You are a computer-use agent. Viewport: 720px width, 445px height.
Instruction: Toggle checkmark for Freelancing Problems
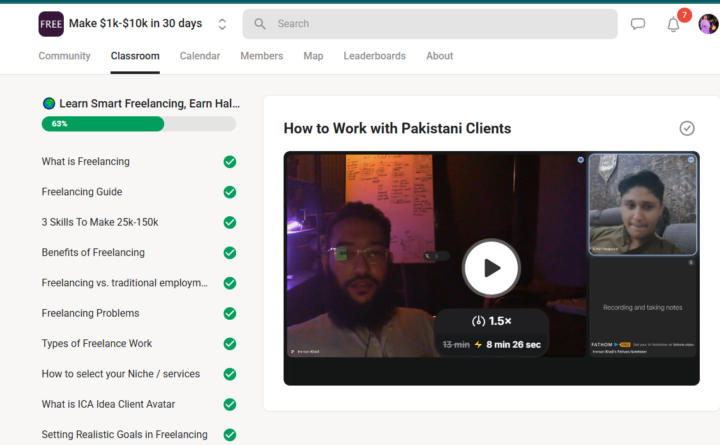pos(230,313)
